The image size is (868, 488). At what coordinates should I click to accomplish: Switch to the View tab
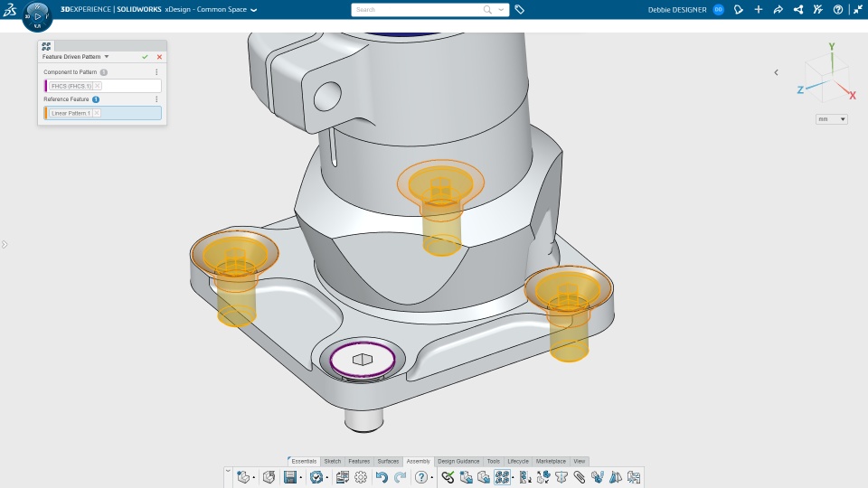pyautogui.click(x=579, y=461)
